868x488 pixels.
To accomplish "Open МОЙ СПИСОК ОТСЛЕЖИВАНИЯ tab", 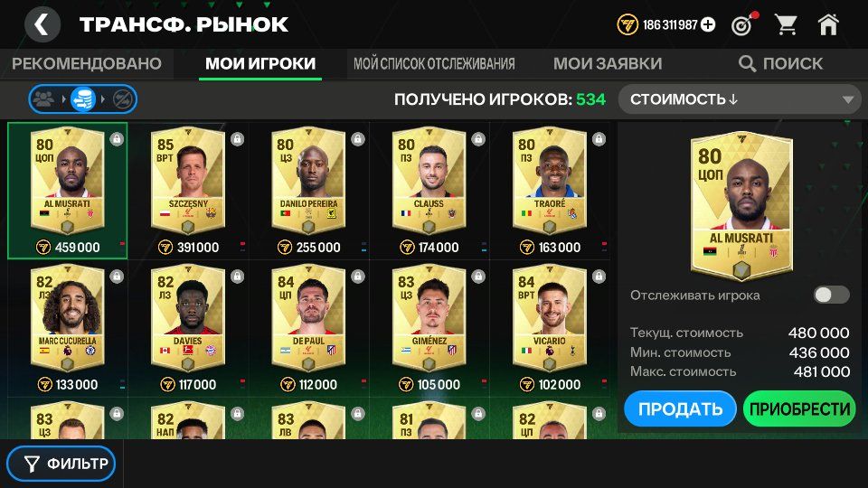I will click(x=434, y=63).
